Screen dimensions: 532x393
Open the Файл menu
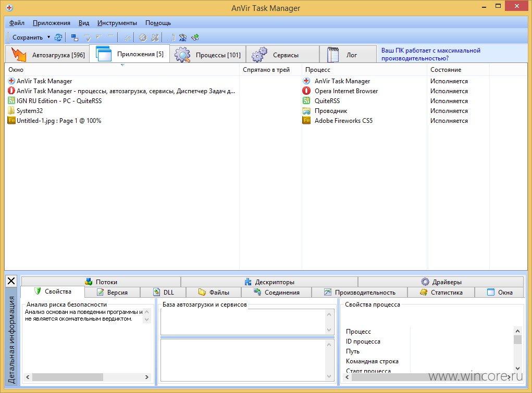[x=17, y=23]
